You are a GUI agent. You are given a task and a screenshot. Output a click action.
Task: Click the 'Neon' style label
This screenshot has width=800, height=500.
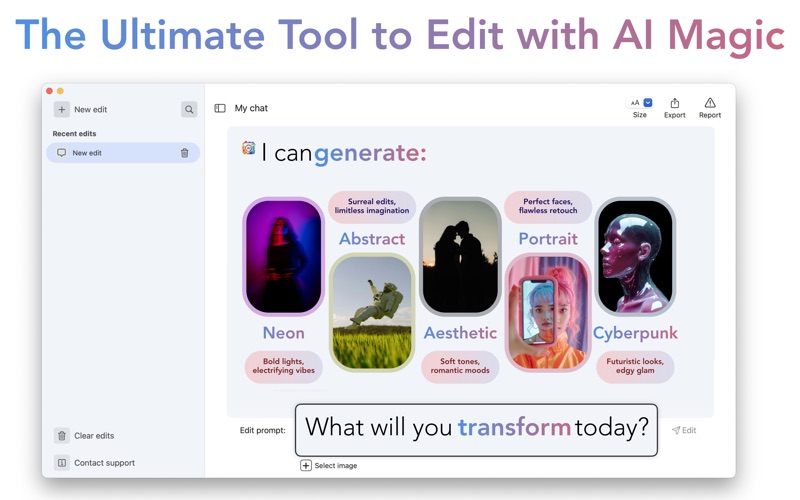284,333
